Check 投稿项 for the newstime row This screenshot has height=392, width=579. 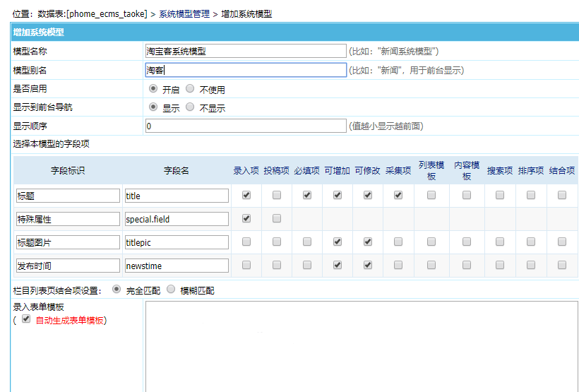pyautogui.click(x=277, y=265)
